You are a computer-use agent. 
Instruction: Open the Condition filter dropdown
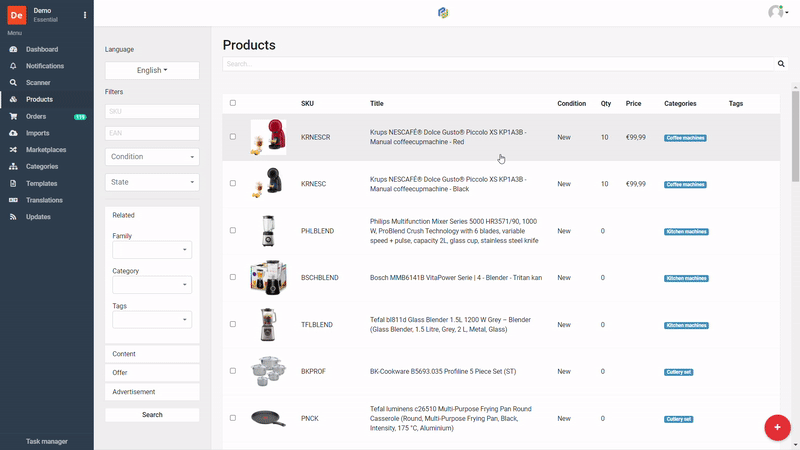coord(152,157)
